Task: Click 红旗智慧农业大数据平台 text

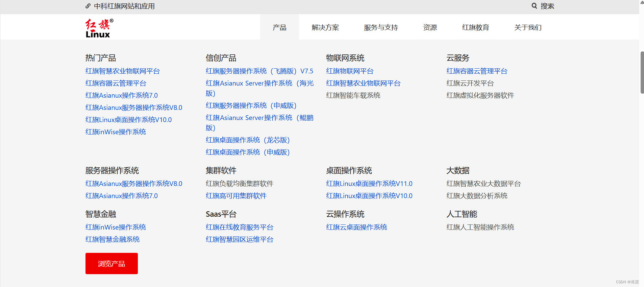Action: pos(484,184)
